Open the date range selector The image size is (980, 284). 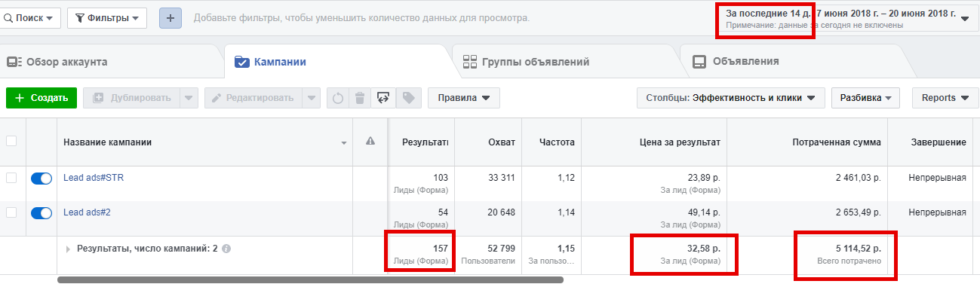(x=847, y=19)
